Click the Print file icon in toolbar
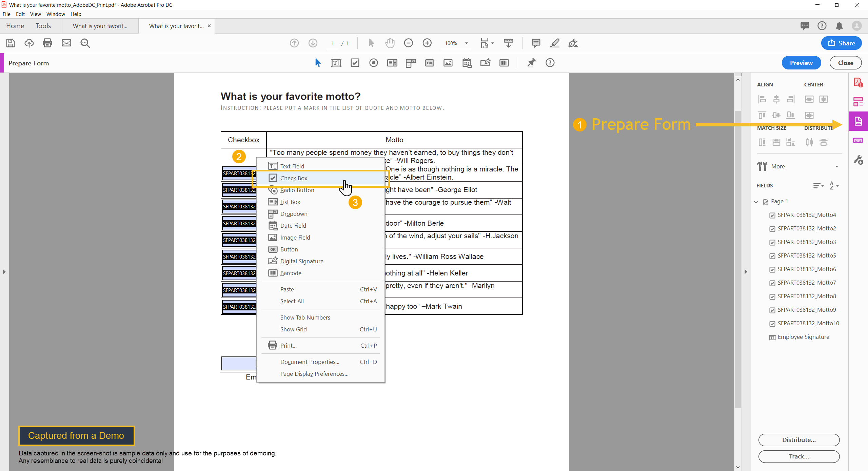 (x=47, y=43)
